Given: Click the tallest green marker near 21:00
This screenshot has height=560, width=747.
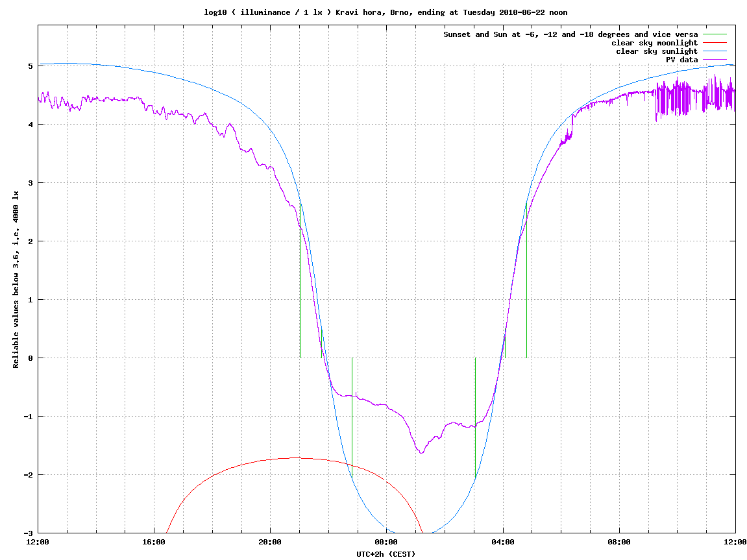Looking at the screenshot, I should click(x=300, y=281).
